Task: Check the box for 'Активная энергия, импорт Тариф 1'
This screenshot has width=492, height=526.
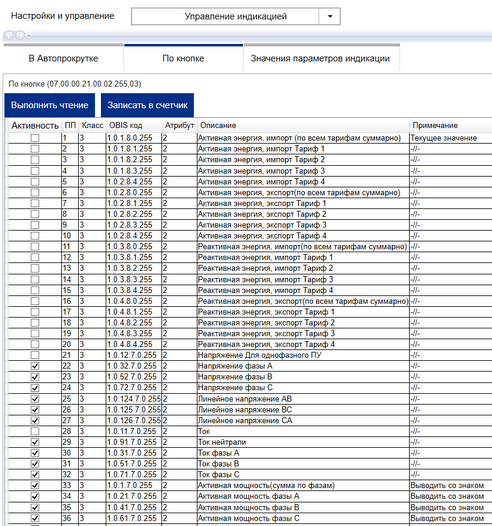Action: 35,149
